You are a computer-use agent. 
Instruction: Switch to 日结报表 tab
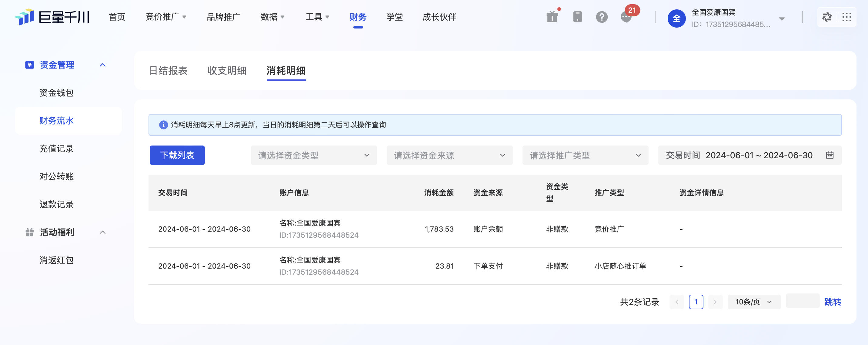(x=168, y=70)
